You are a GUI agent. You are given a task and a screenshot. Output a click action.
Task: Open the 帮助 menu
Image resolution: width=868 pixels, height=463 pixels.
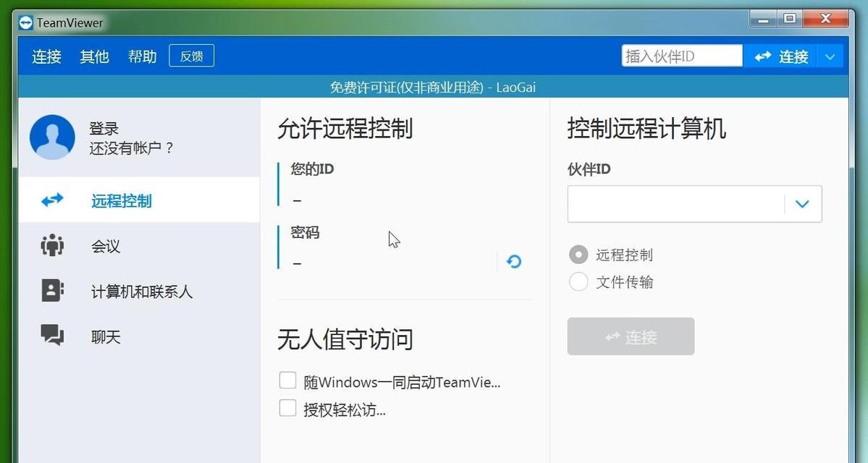(143, 56)
